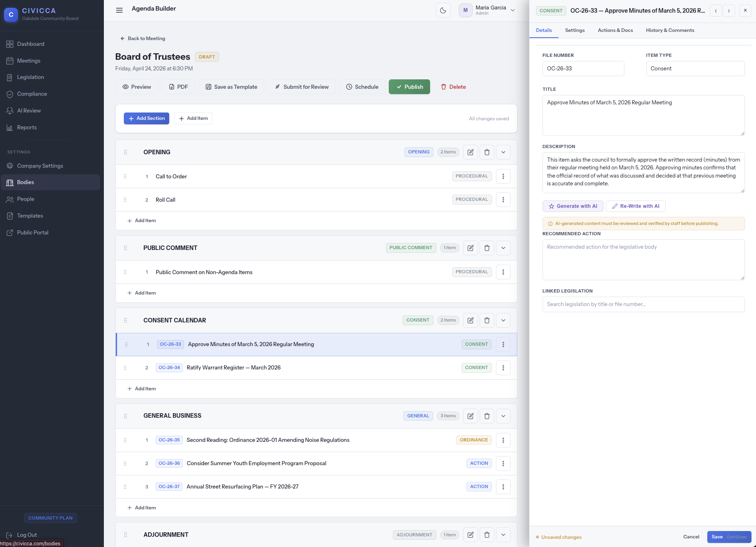Publish the Board of Trustees agenda
Image resolution: width=756 pixels, height=547 pixels.
[x=409, y=87]
